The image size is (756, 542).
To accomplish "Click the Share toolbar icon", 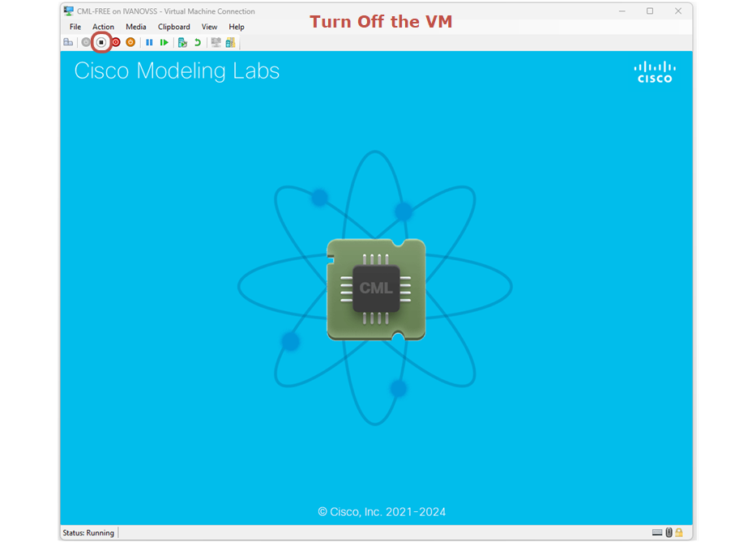I will [x=230, y=42].
